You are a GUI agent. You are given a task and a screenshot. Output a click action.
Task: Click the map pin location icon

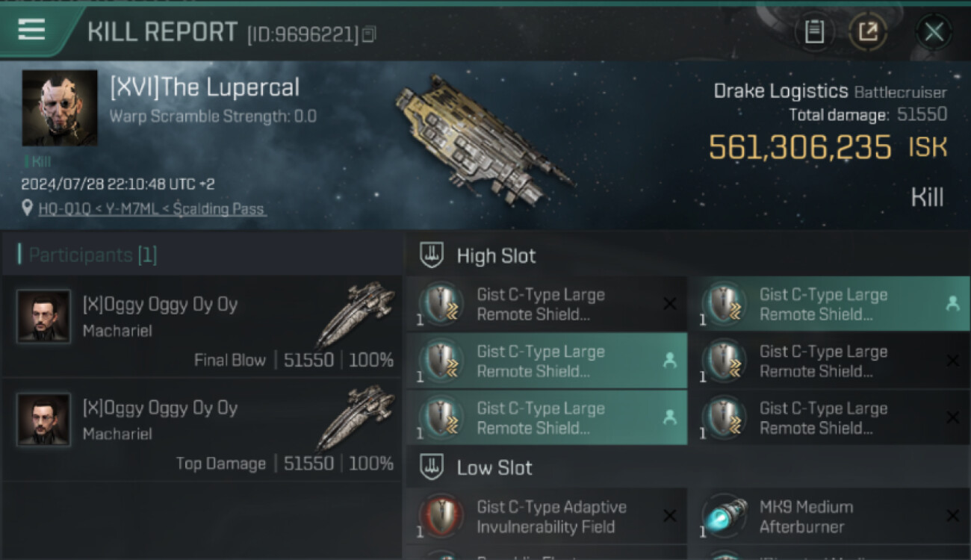28,208
